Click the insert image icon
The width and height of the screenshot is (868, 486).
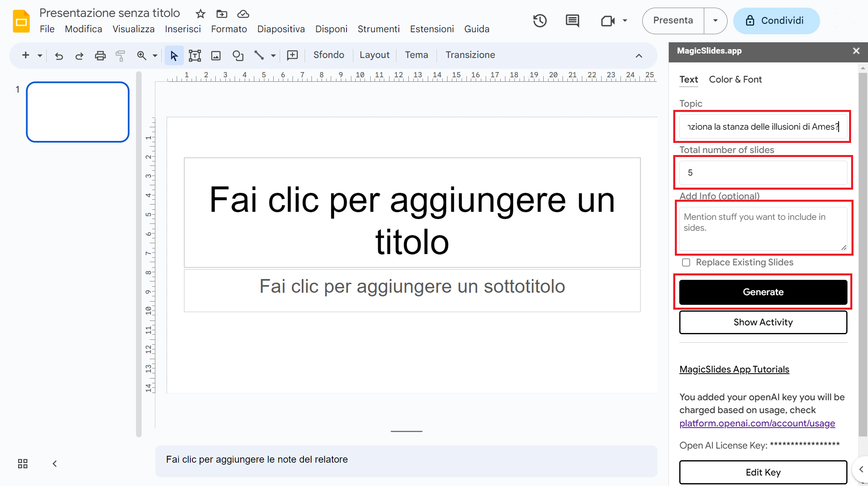point(216,56)
